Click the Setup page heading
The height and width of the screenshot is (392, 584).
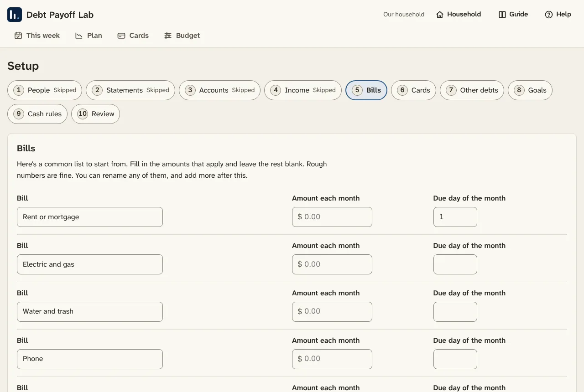coord(23,66)
